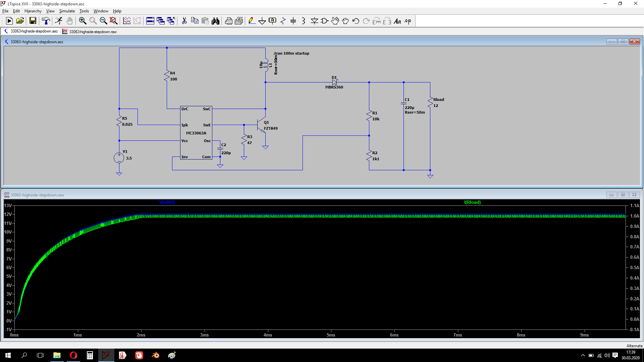Click the 1.0A current axis label

tap(635, 216)
